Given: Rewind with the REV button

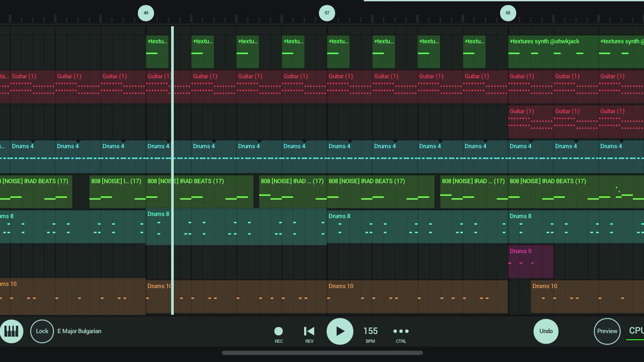Looking at the screenshot, I should (309, 334).
